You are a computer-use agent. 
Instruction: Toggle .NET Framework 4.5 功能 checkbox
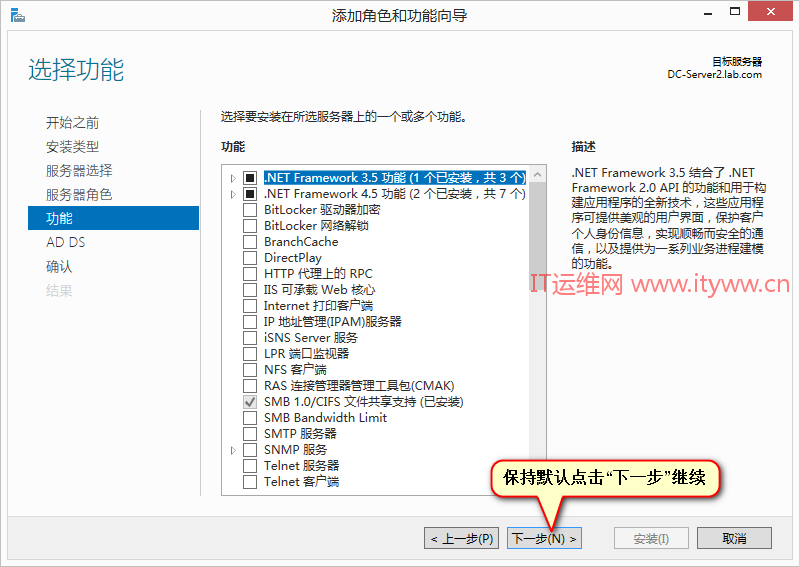(250, 194)
